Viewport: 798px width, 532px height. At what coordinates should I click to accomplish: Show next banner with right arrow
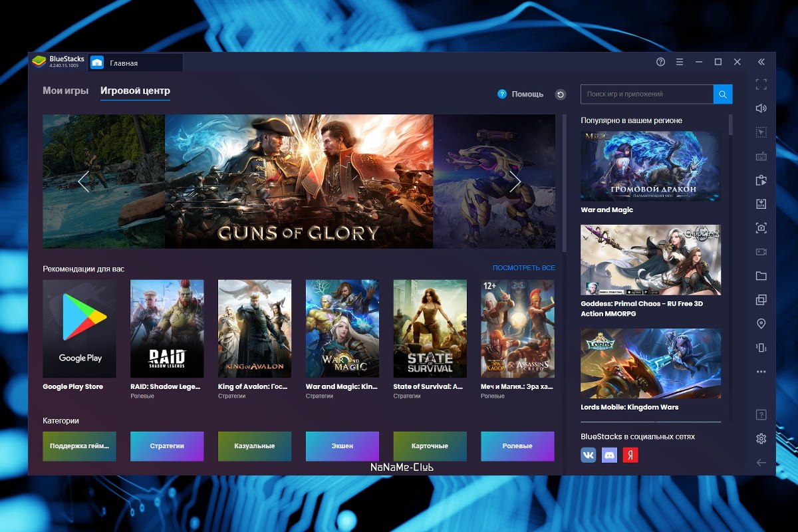[x=515, y=182]
